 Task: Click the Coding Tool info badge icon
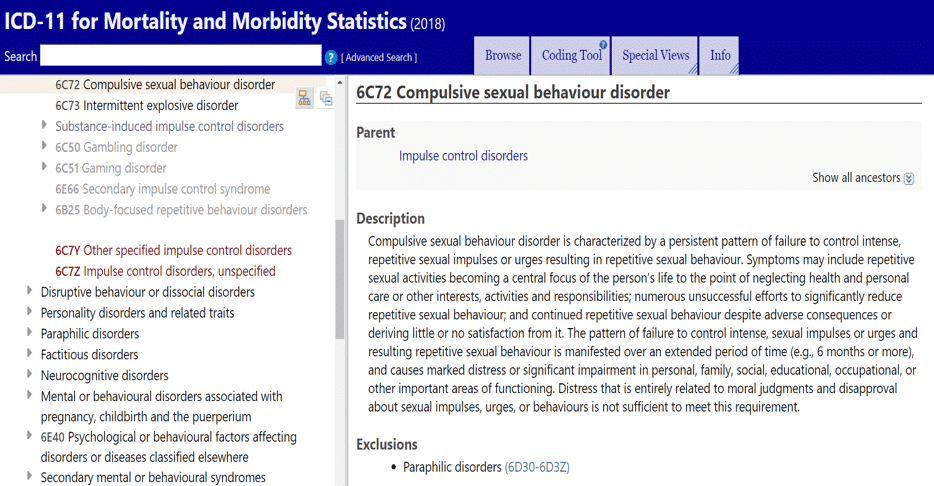tap(603, 45)
